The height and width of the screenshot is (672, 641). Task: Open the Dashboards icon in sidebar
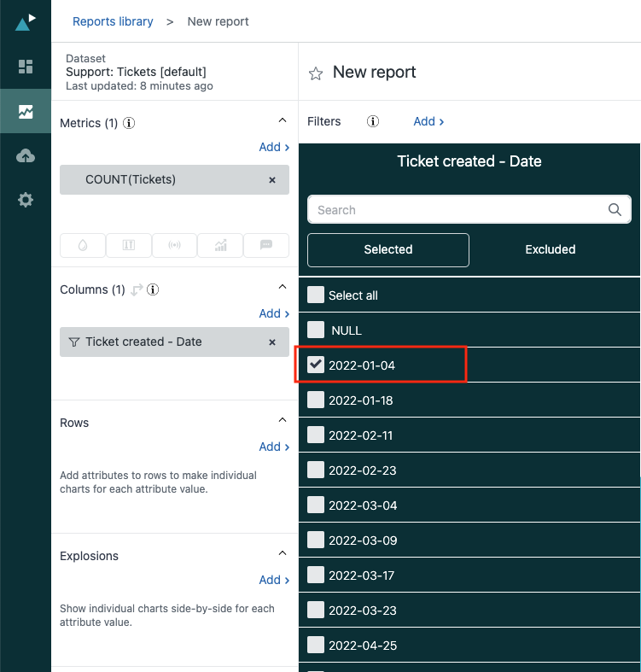click(26, 67)
